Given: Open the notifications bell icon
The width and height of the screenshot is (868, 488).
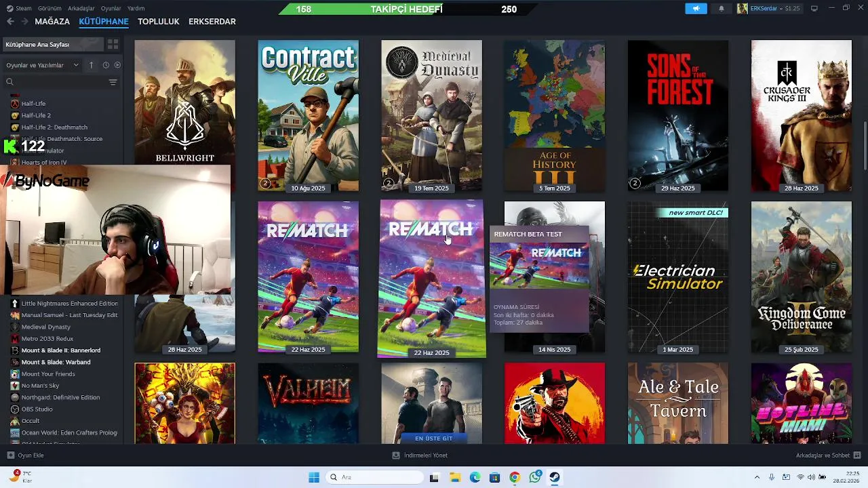Looking at the screenshot, I should (722, 8).
